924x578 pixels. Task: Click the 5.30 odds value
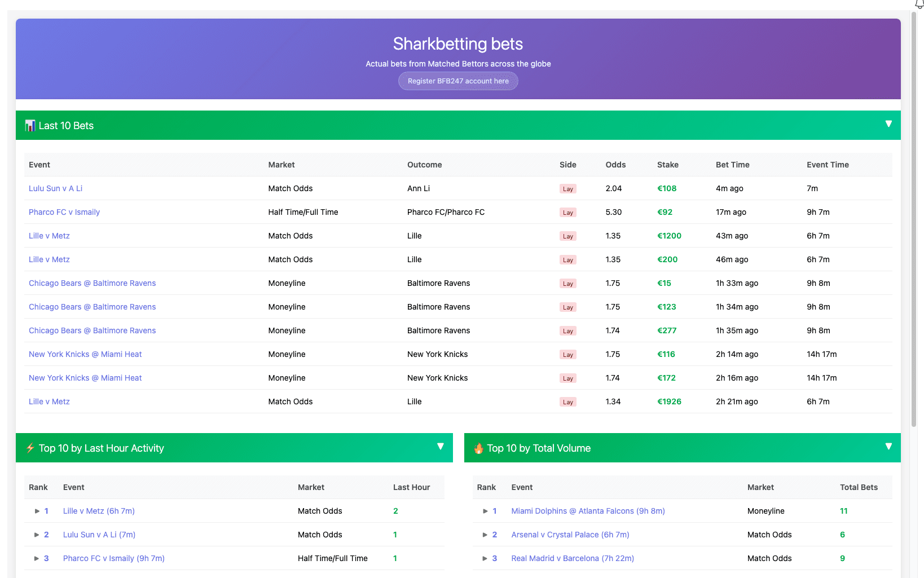click(x=613, y=212)
